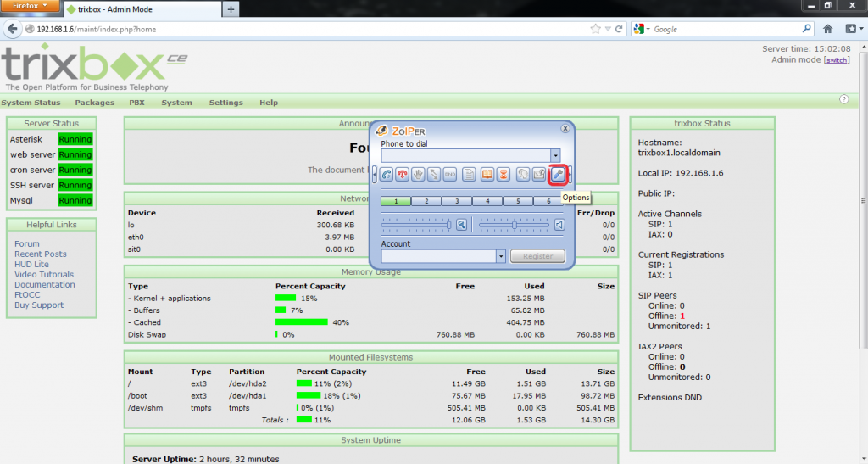Open the Zoiper contacts book icon

[487, 175]
